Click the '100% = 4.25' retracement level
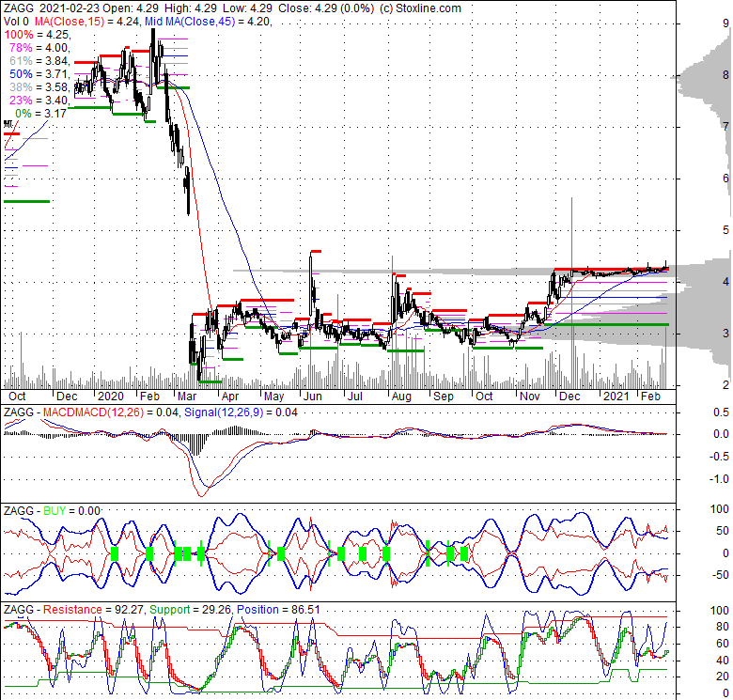The width and height of the screenshot is (733, 700). [37, 35]
